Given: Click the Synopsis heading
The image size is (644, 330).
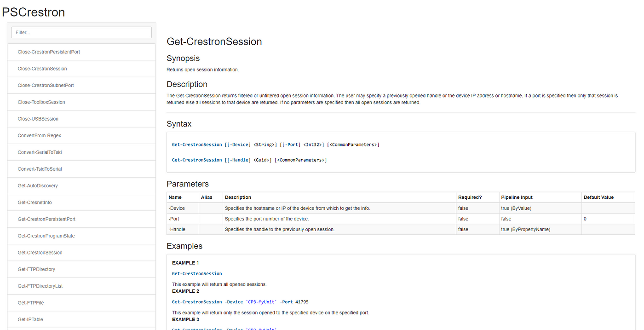Looking at the screenshot, I should point(183,58).
